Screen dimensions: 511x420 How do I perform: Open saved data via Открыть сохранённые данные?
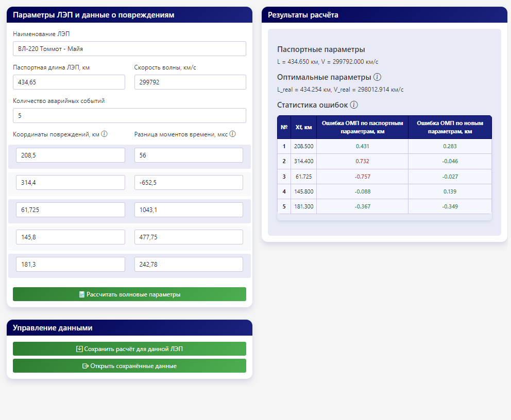point(129,366)
